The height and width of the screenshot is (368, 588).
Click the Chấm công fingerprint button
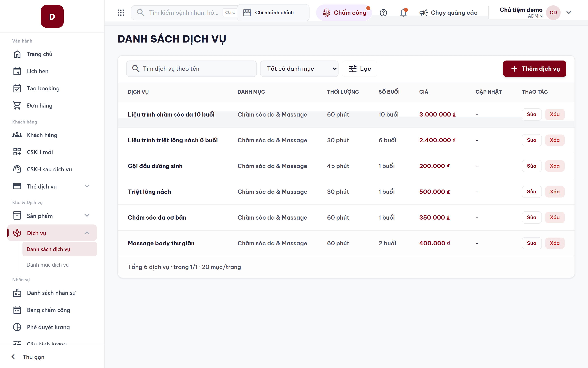(x=344, y=13)
